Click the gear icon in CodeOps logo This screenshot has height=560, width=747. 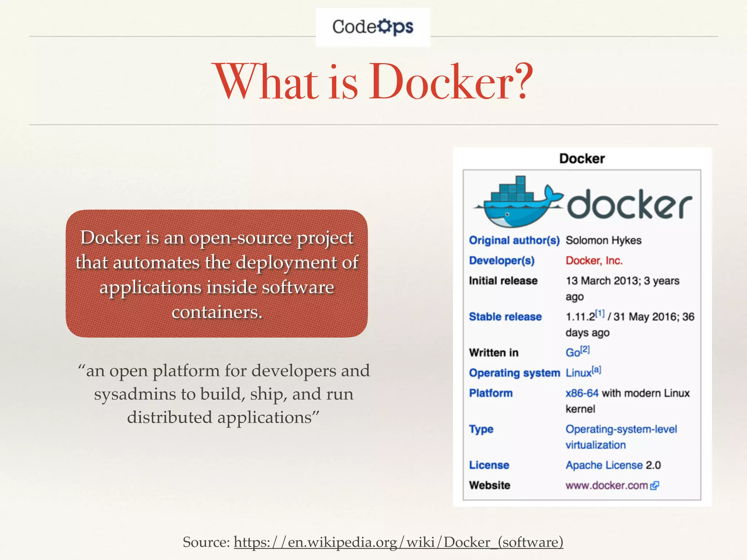[384, 26]
